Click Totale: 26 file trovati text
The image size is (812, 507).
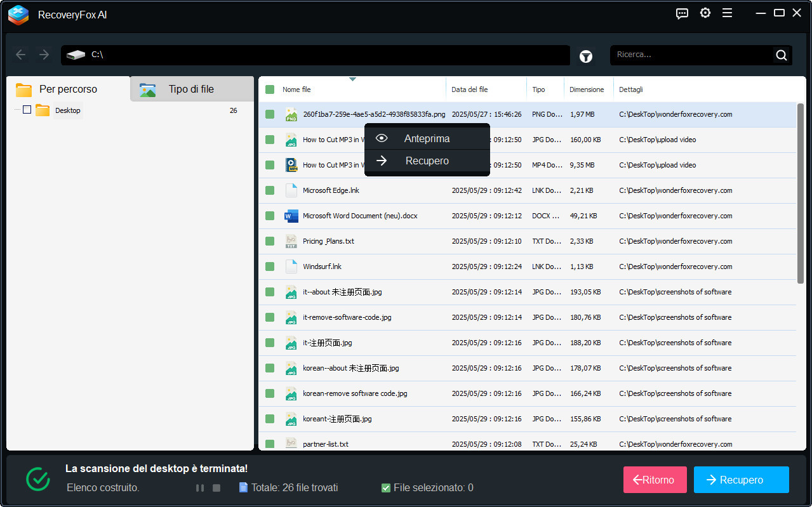(x=295, y=488)
